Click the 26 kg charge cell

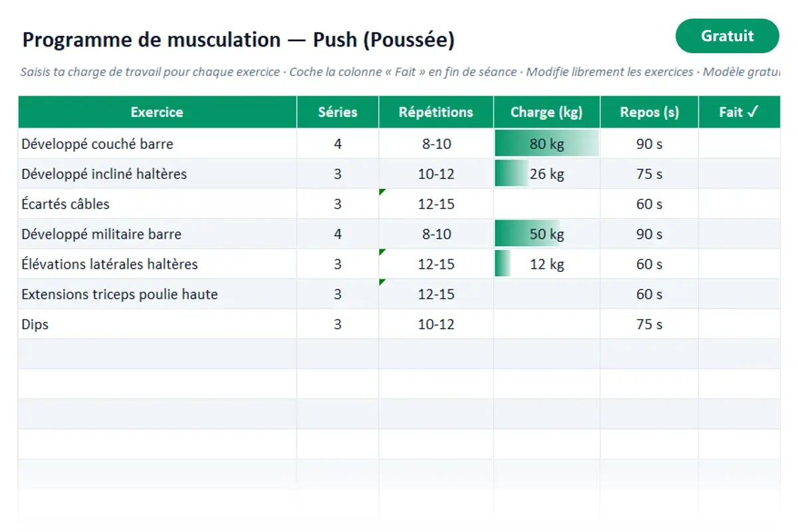pos(547,174)
